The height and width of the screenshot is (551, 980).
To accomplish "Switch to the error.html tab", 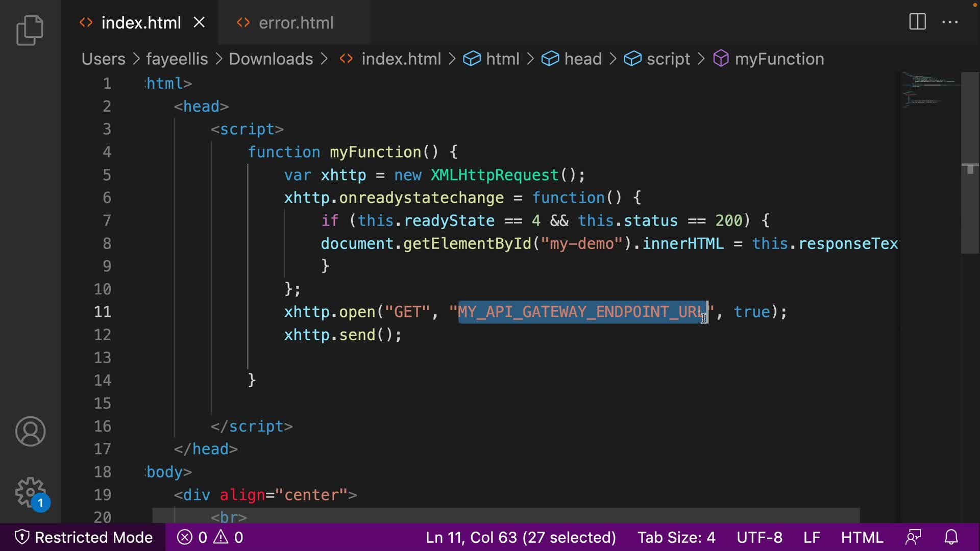I will (296, 23).
